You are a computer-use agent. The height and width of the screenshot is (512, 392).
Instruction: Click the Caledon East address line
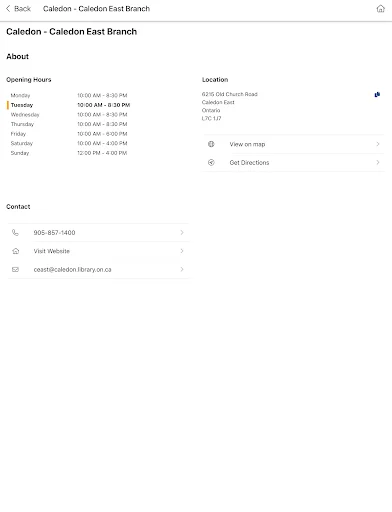218,102
